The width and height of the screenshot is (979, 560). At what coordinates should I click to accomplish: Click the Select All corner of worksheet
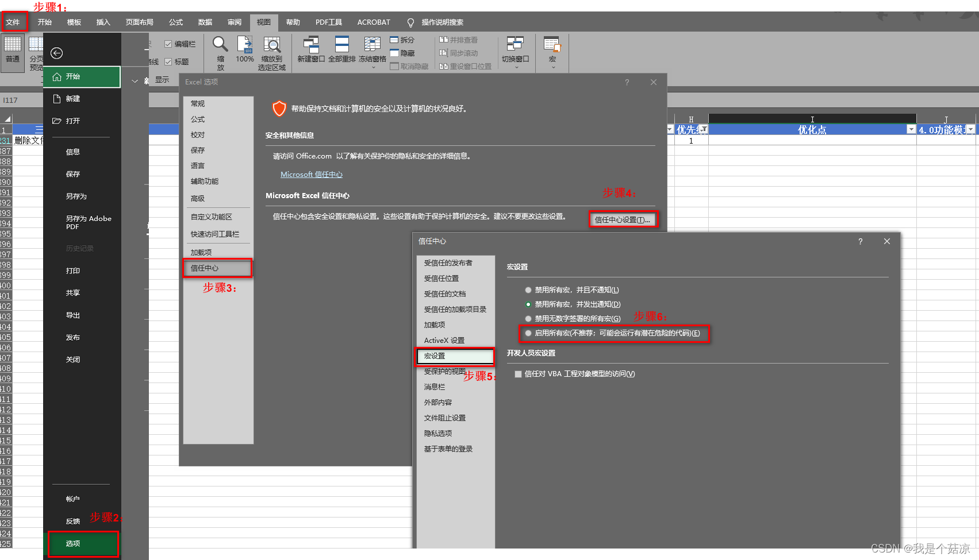point(7,119)
